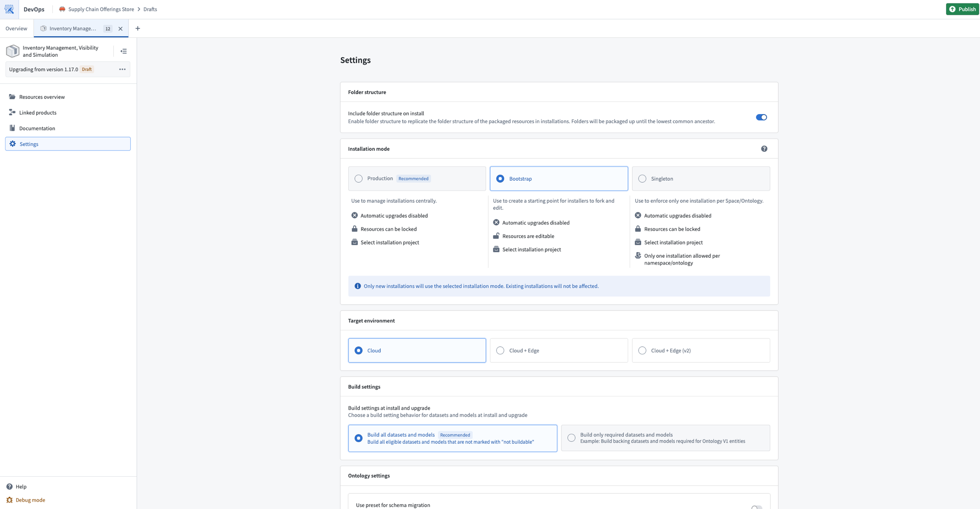Click the Installation mode help icon
980x509 pixels.
(764, 149)
